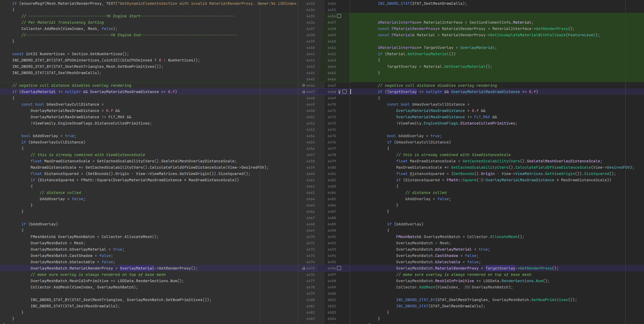Click the apply-change arrow icon at line 6447
The width and height of the screenshot is (644, 324).
(x=303, y=92)
